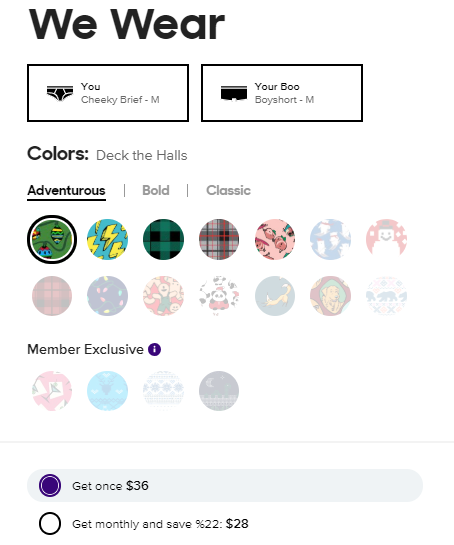Open the You Cheeky Brief size selector
Viewport: 454px width, 545px height.
point(108,93)
